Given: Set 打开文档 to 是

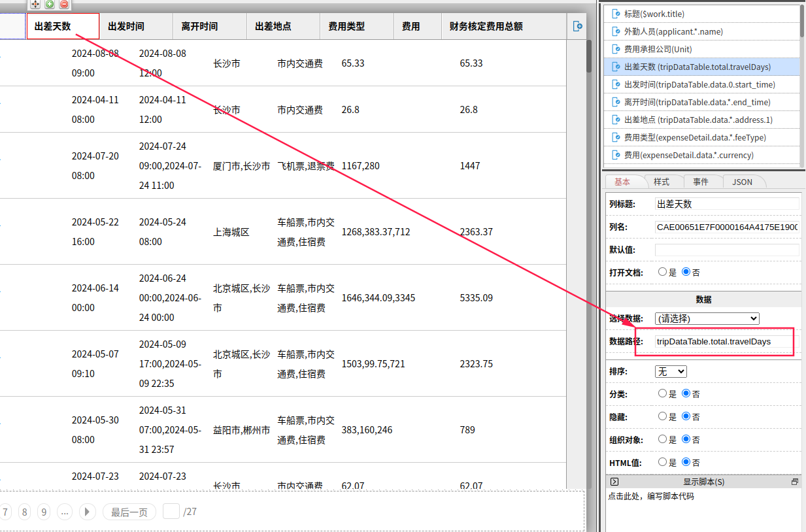Looking at the screenshot, I should (x=662, y=271).
